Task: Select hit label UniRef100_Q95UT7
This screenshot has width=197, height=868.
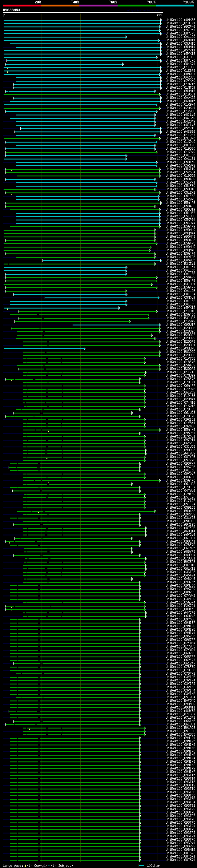Action: click(x=180, y=325)
